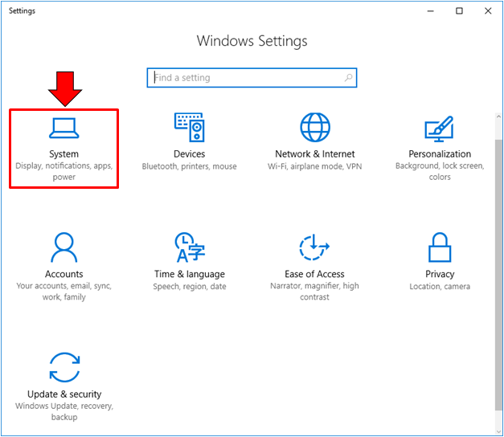Click the Devices text label
The image size is (504, 437).
pos(189,153)
